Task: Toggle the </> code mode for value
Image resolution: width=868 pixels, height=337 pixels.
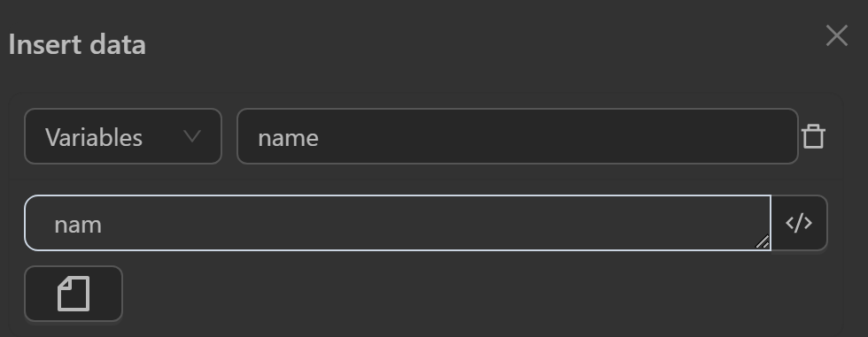Action: click(799, 223)
